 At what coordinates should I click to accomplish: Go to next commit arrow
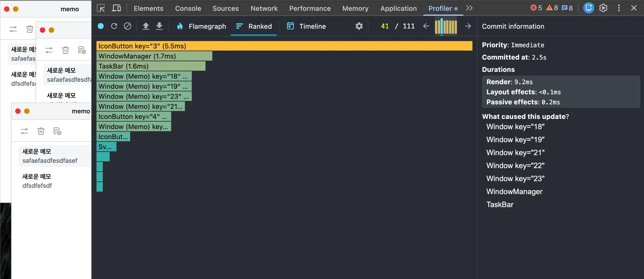(x=468, y=26)
